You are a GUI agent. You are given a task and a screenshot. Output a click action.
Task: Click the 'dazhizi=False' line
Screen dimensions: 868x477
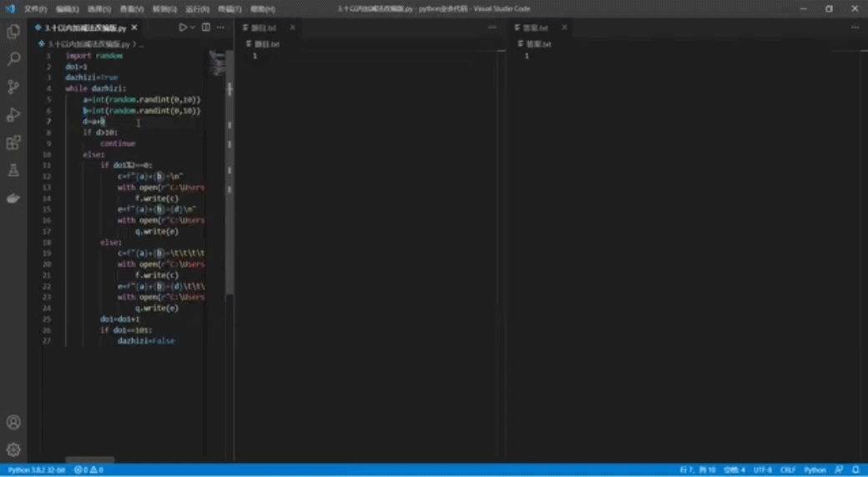pos(146,341)
